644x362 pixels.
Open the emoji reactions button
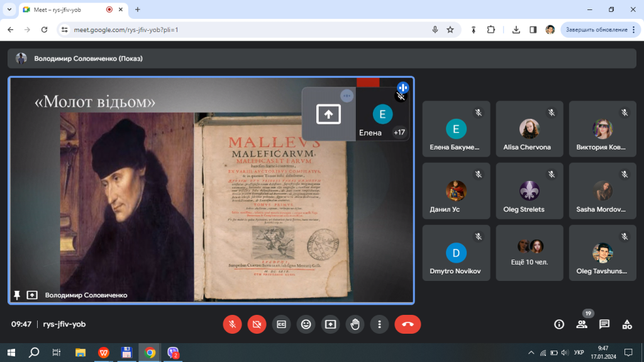306,324
